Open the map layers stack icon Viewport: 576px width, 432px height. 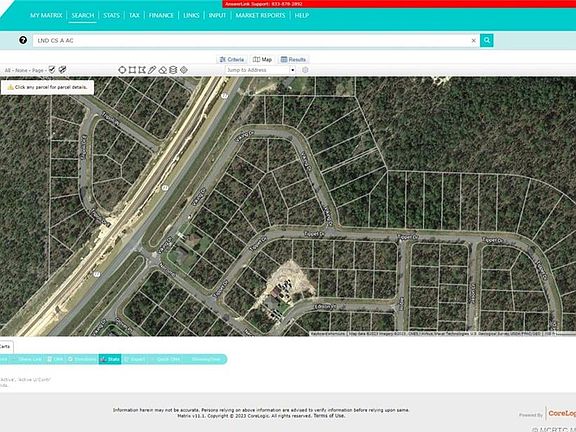(x=173, y=70)
